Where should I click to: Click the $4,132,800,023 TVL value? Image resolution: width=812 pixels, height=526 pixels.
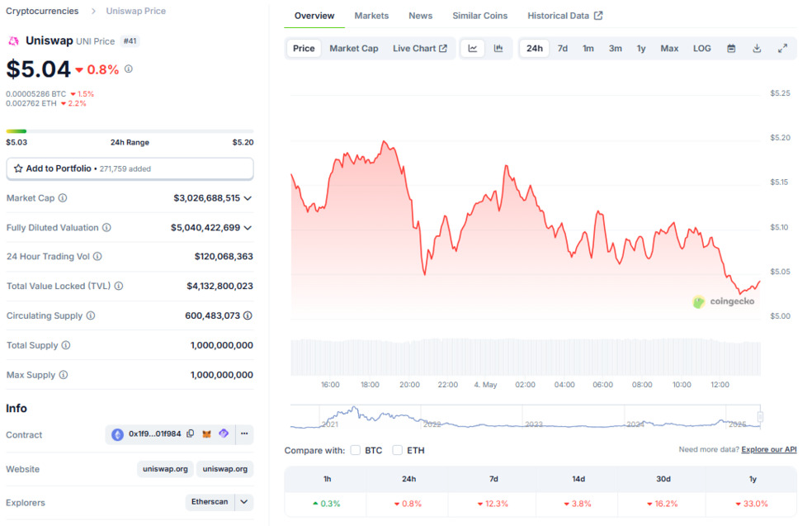pos(220,286)
